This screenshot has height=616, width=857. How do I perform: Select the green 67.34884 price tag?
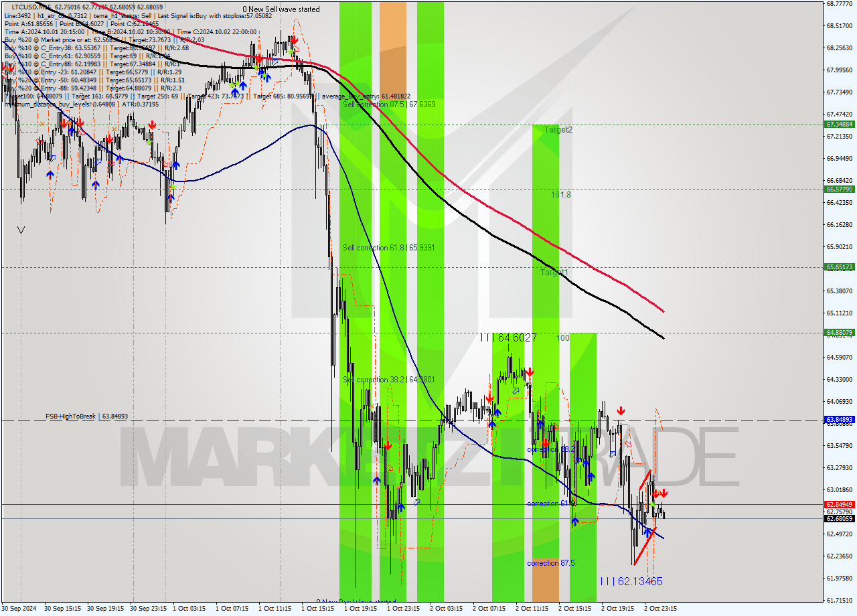840,125
